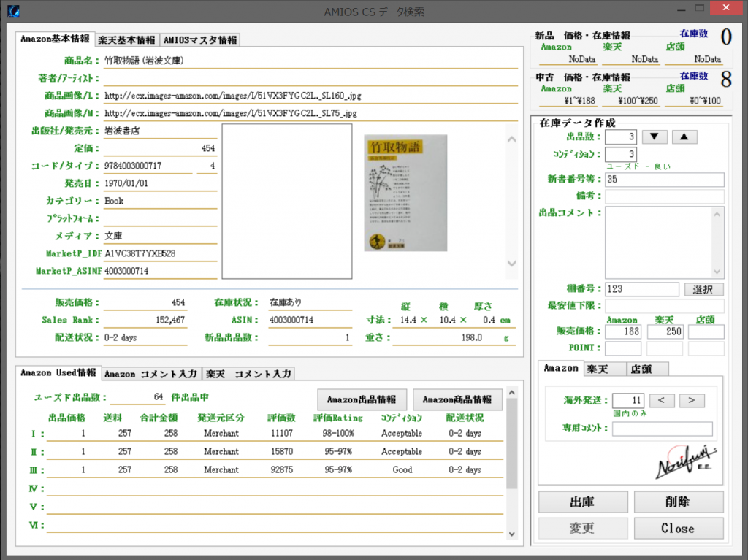The width and height of the screenshot is (748, 560).
Task: Click the 出版社/発売元 field 岩波書店
Action: point(160,131)
